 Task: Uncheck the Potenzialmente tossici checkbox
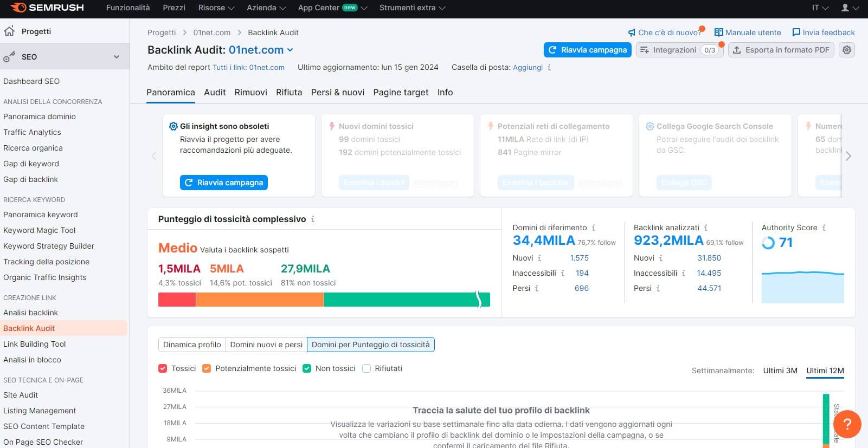coord(207,368)
